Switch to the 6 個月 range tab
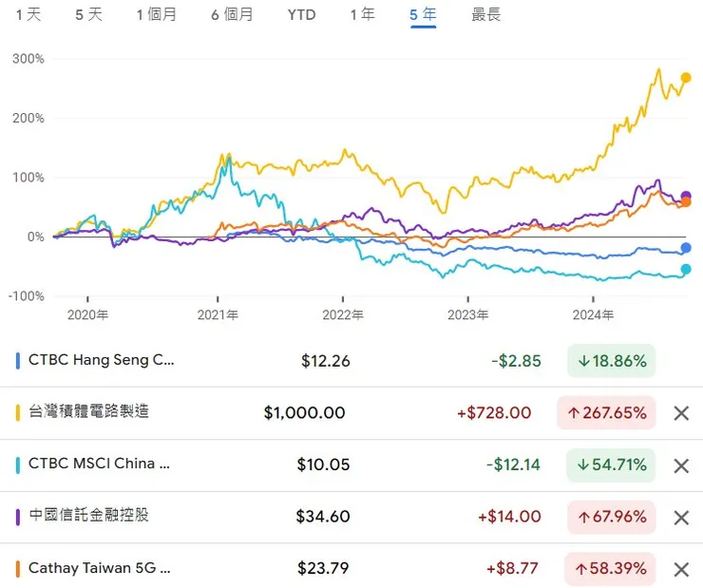 [232, 15]
